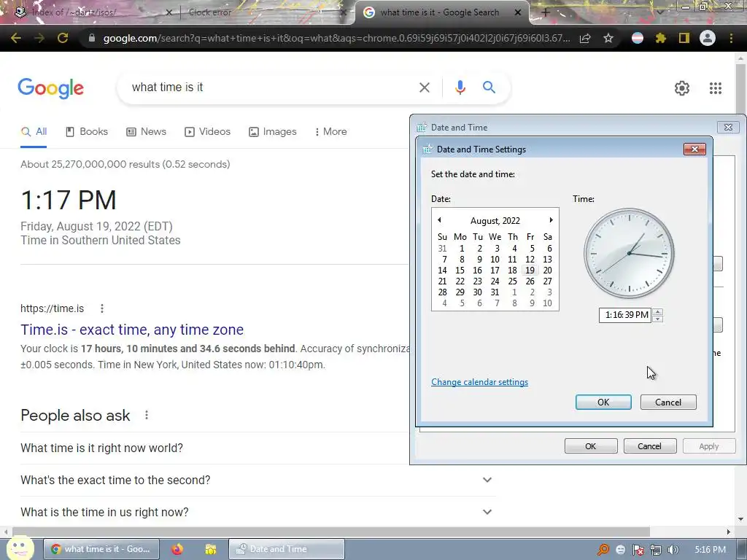Select the All search tab

[34, 132]
